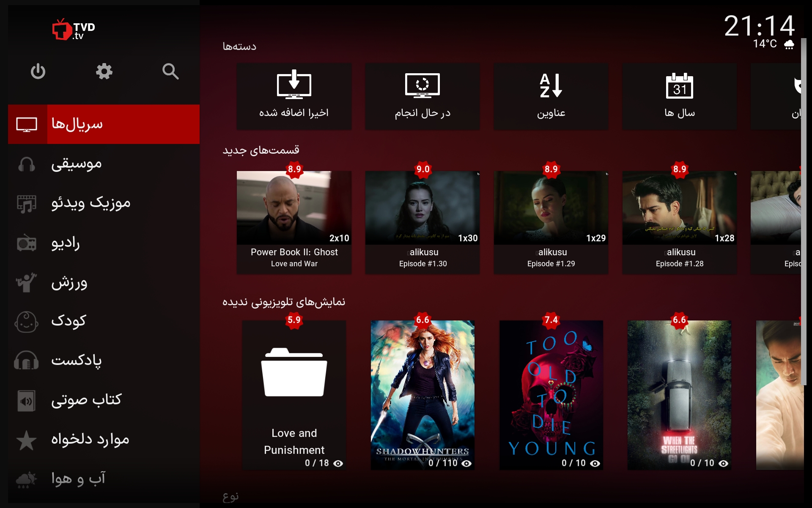Play Power Book II: Ghost episode 2x10

pyautogui.click(x=294, y=208)
